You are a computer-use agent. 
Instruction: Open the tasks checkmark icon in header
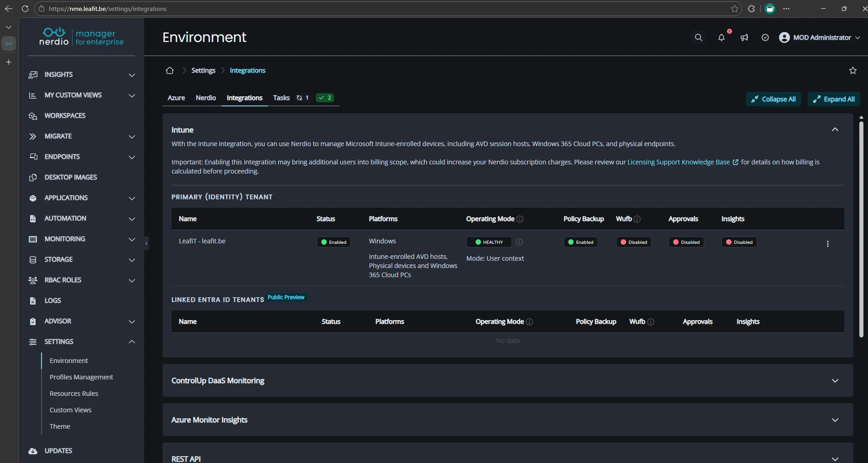pos(765,37)
